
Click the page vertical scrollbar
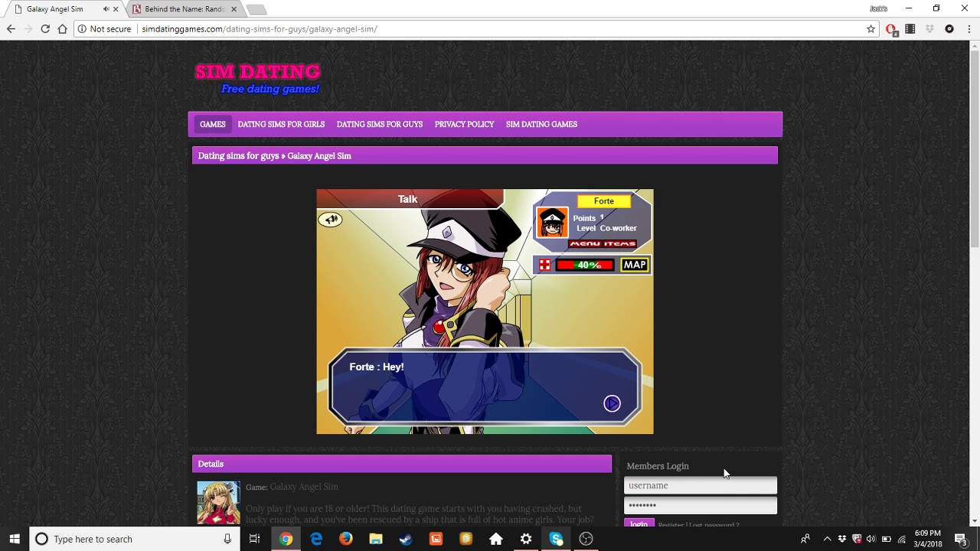click(x=974, y=283)
